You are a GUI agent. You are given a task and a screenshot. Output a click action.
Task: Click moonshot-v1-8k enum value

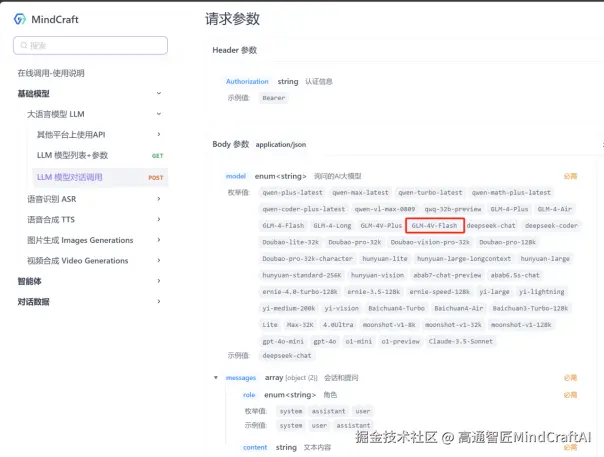[389, 325]
